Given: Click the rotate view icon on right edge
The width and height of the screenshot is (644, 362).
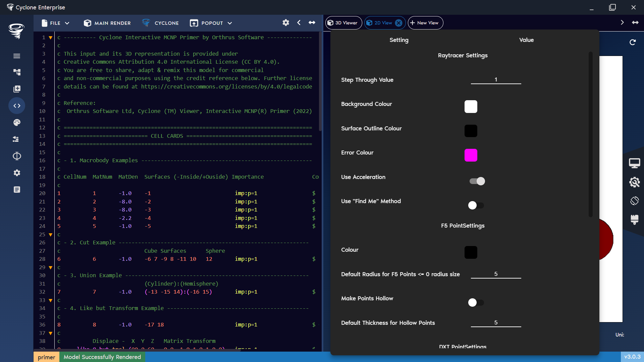Looking at the screenshot, I should (x=635, y=200).
